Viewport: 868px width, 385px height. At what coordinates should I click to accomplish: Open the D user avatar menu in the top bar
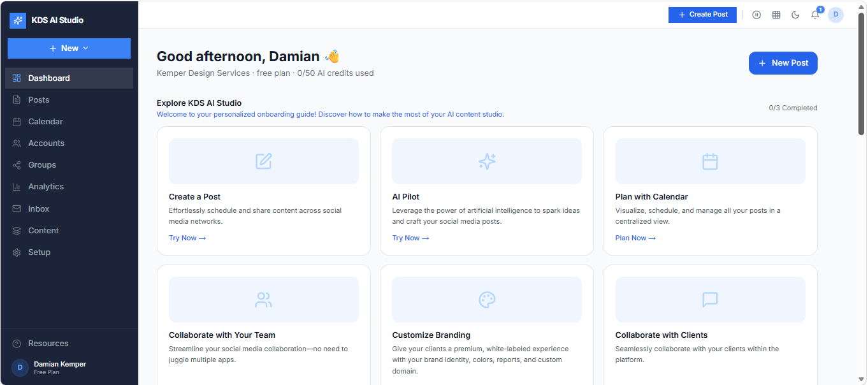click(x=835, y=15)
